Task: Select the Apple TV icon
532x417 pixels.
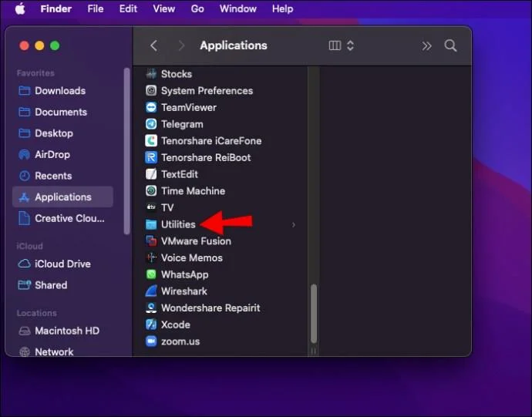Action: tap(151, 207)
